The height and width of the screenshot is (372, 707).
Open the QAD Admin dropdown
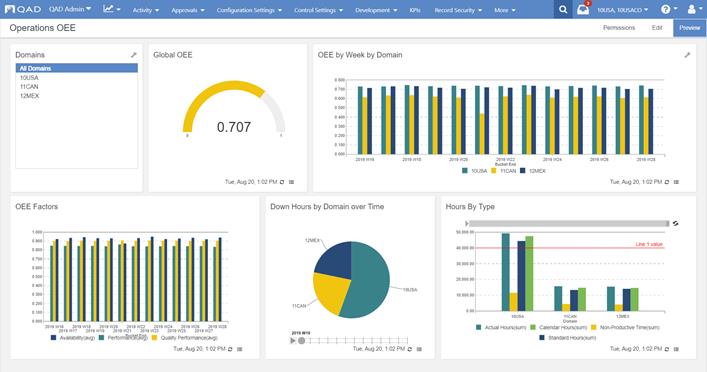point(69,9)
